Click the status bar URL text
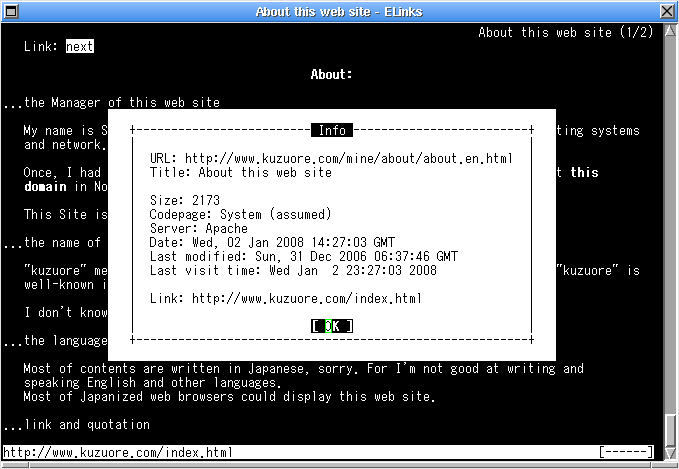Image resolution: width=679 pixels, height=469 pixels. pyautogui.click(x=118, y=453)
